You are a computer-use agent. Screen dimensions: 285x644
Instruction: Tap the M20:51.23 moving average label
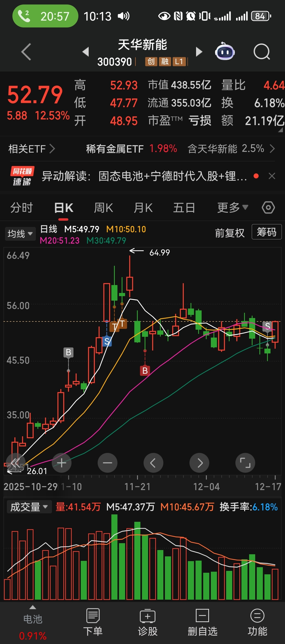60,240
